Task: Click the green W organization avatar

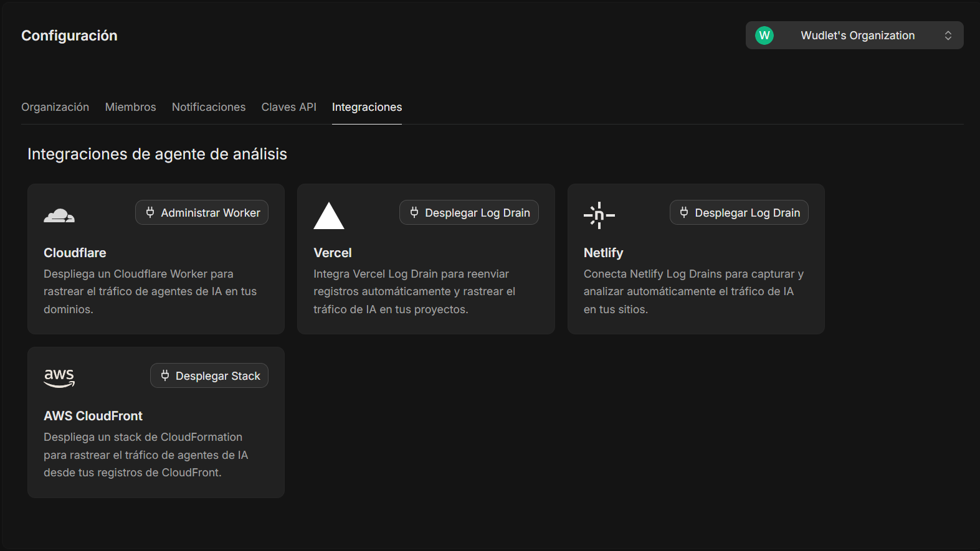Action: [x=764, y=35]
